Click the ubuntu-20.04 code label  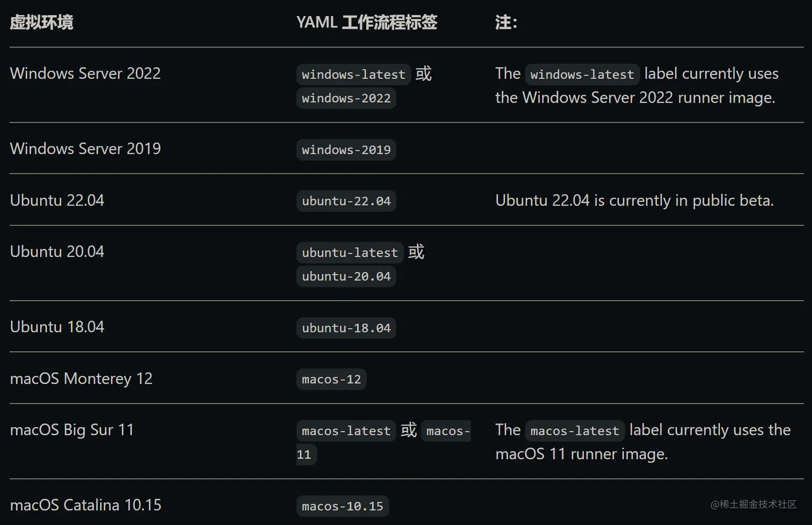click(346, 276)
